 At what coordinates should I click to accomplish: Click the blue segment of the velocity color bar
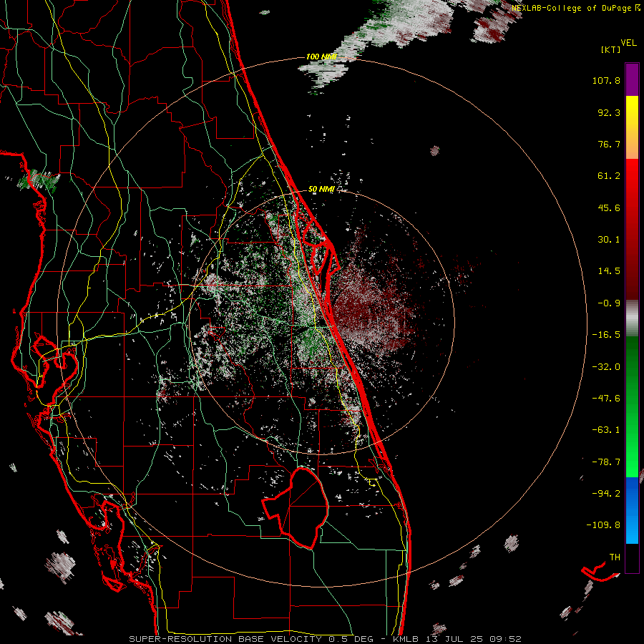point(632,510)
